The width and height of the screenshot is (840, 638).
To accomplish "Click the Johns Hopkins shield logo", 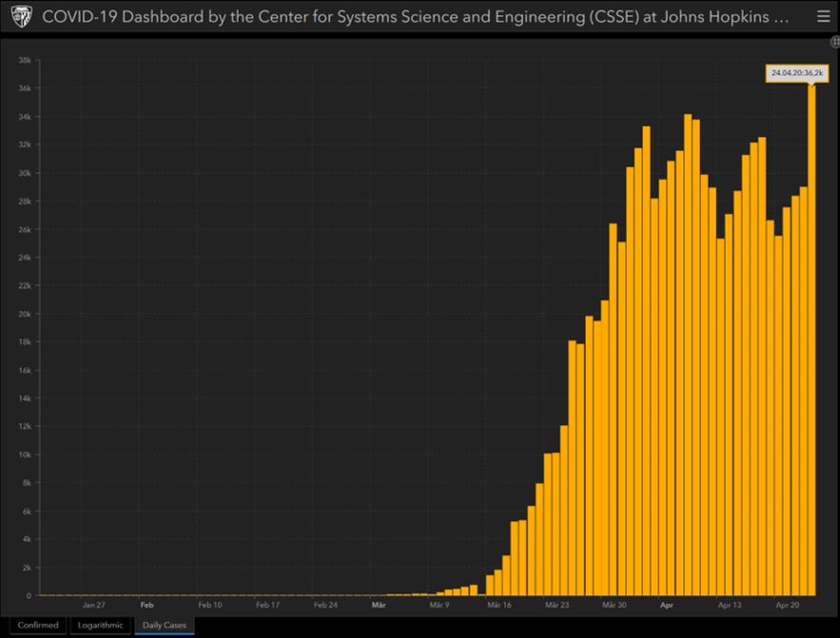I will (x=22, y=16).
